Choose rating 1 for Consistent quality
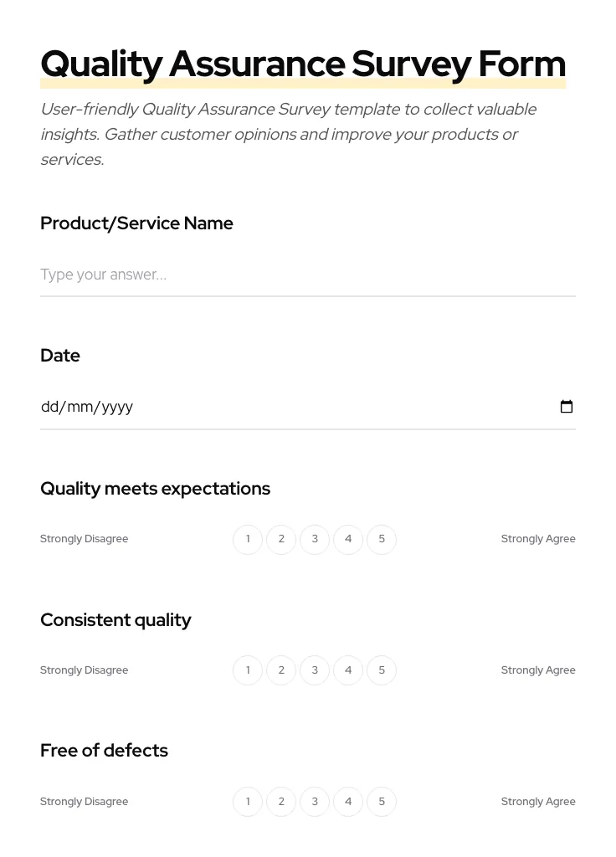This screenshot has height=857, width=616. (248, 670)
